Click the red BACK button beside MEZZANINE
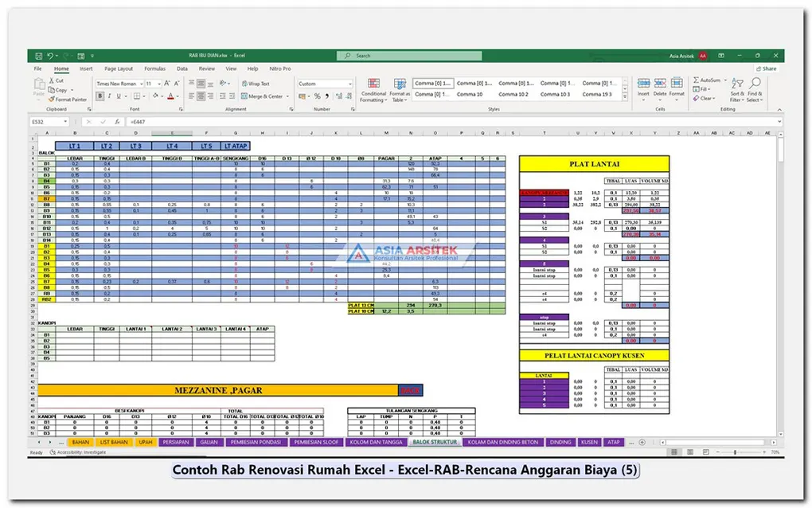 tap(410, 390)
